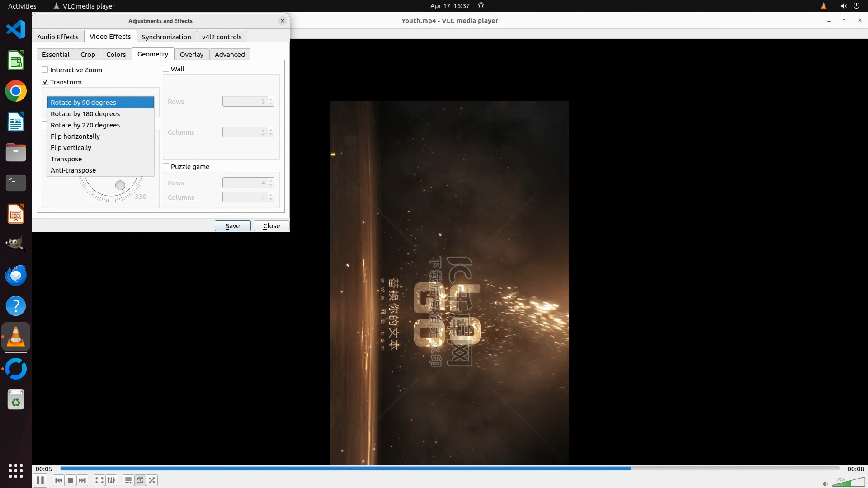The height and width of the screenshot is (488, 868).
Task: Enable random shuffle playback
Action: 152,480
